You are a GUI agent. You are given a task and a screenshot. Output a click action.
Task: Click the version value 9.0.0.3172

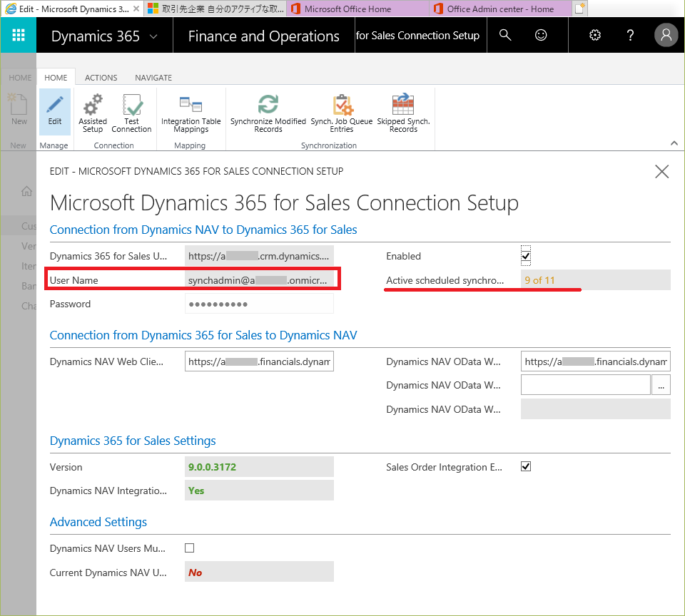(212, 467)
